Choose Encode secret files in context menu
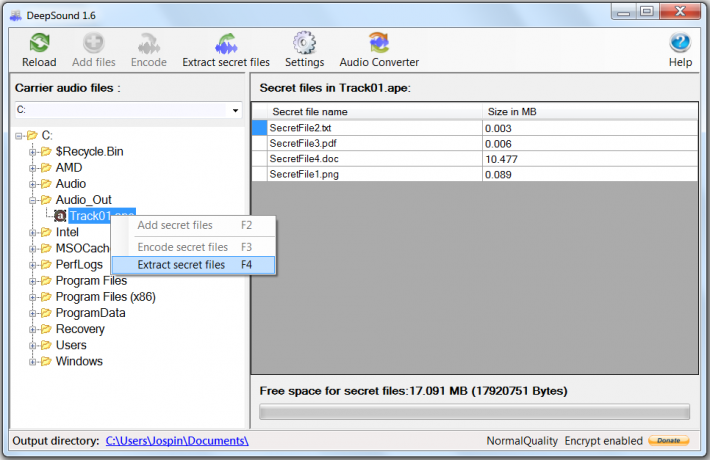This screenshot has height=460, width=710. click(x=194, y=247)
